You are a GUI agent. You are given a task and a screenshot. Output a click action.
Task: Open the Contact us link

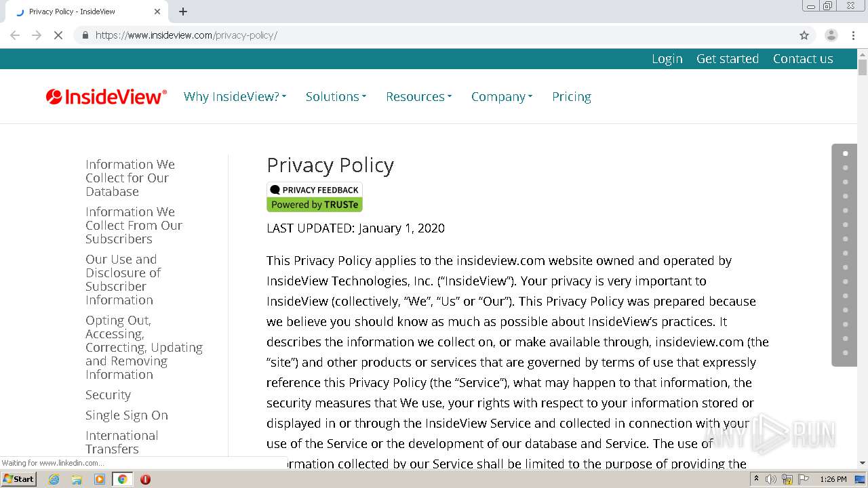coord(803,59)
